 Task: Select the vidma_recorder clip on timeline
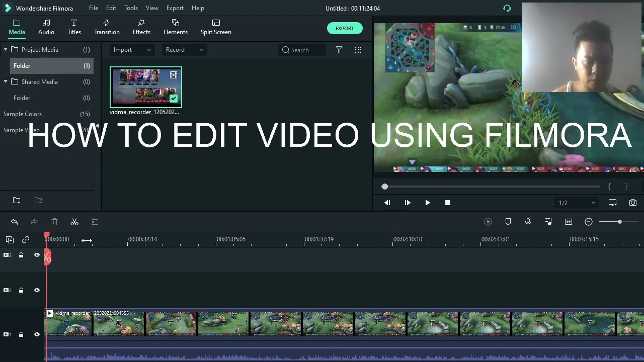[x=345, y=335]
